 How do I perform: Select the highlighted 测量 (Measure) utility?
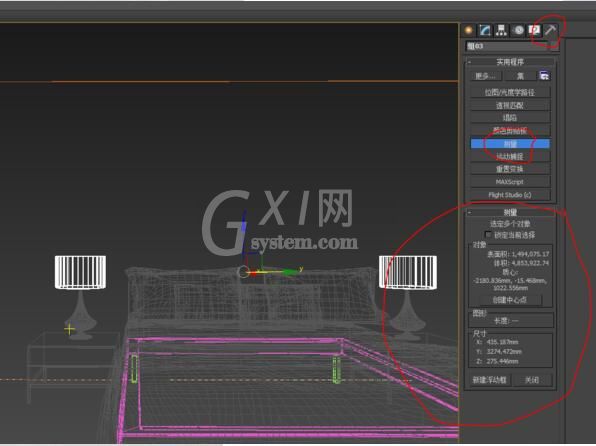(x=510, y=144)
